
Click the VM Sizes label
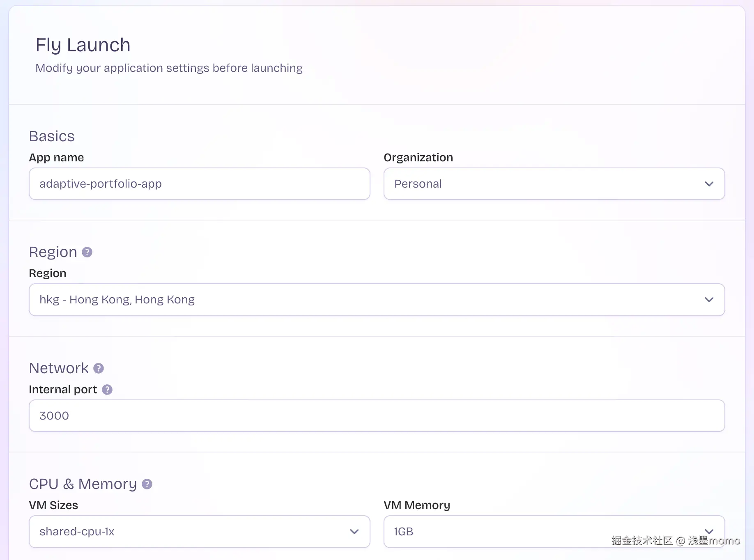coord(53,505)
